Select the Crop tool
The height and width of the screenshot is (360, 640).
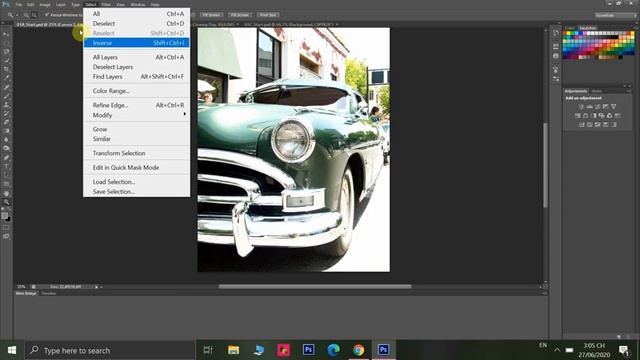click(6, 69)
